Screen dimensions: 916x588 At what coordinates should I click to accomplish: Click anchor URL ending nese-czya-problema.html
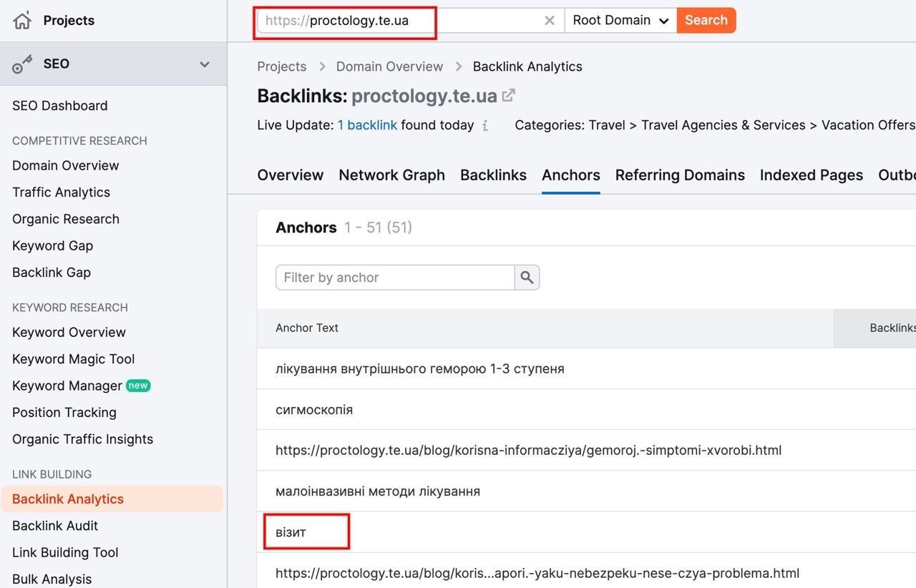[537, 573]
